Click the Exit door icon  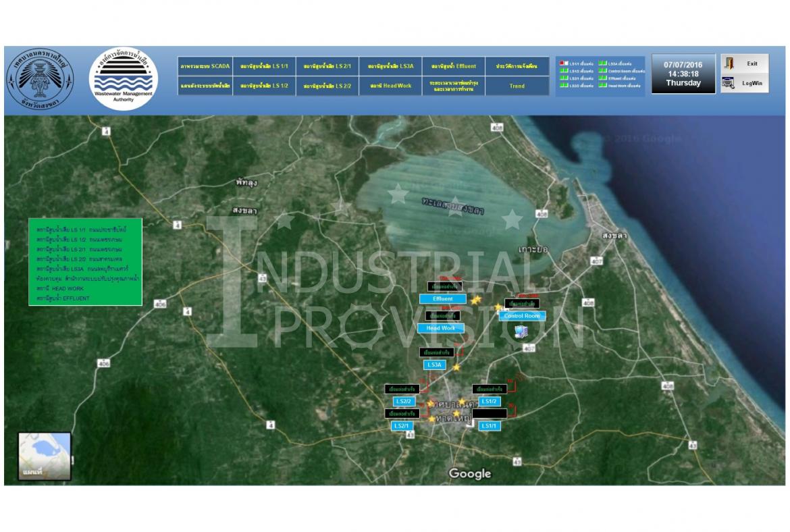(729, 63)
